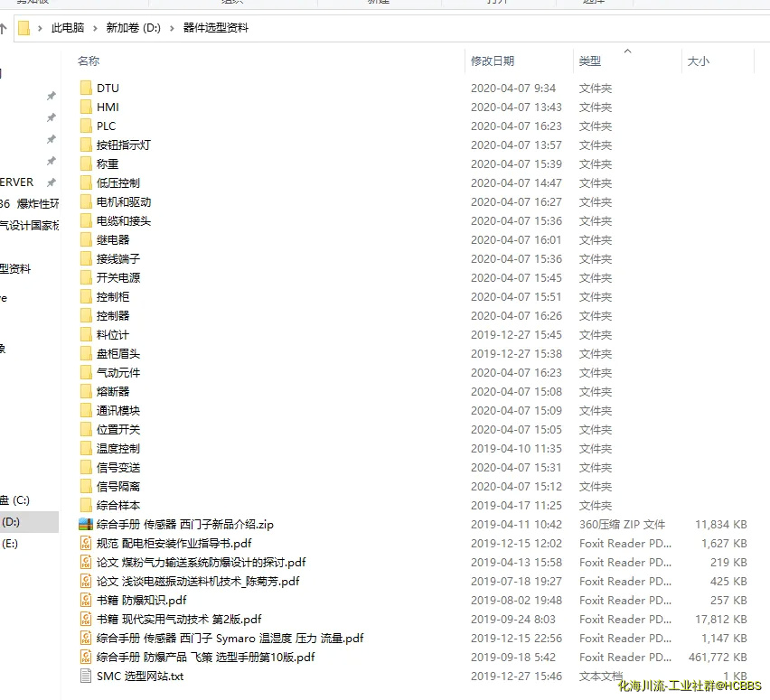The image size is (770, 700).
Task: Select the 控制器 folder icon
Action: 86,315
